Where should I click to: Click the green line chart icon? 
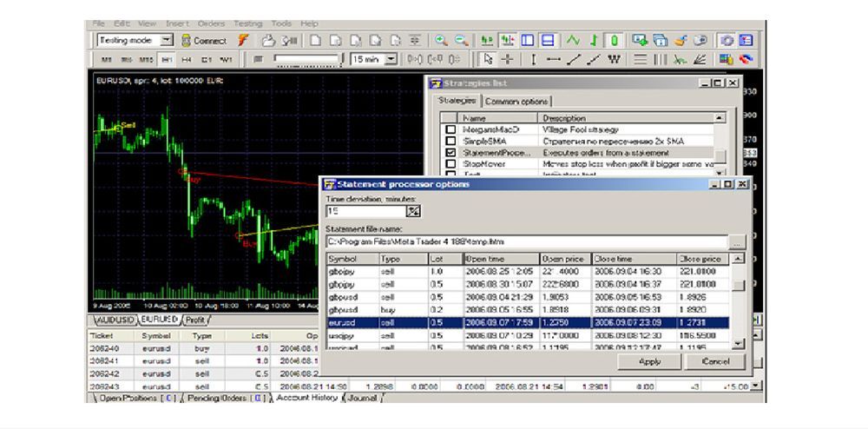573,41
